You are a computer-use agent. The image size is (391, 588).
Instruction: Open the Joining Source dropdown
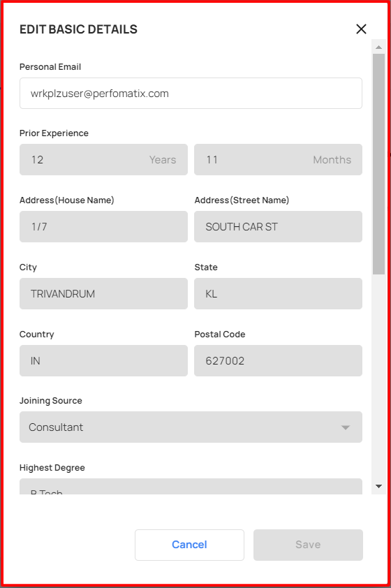191,427
